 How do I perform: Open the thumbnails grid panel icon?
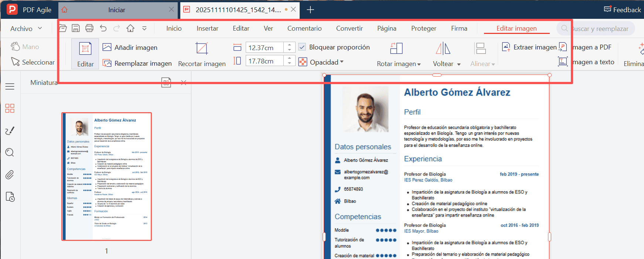pos(10,108)
